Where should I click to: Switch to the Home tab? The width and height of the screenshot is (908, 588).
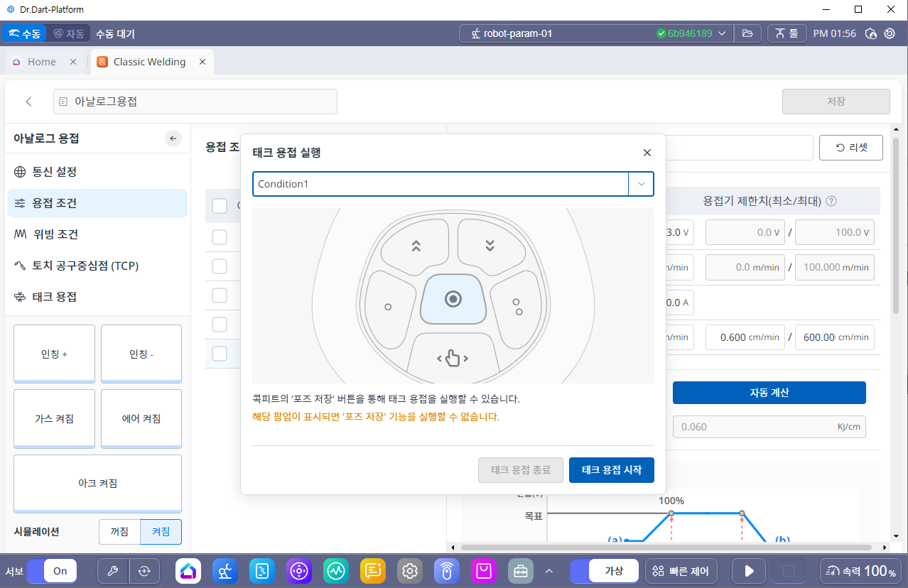point(41,62)
